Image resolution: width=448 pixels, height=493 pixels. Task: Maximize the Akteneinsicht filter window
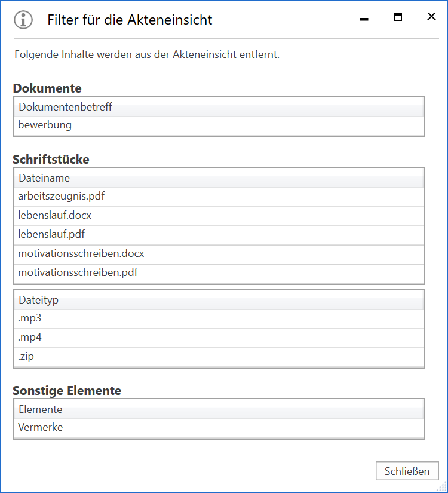398,17
